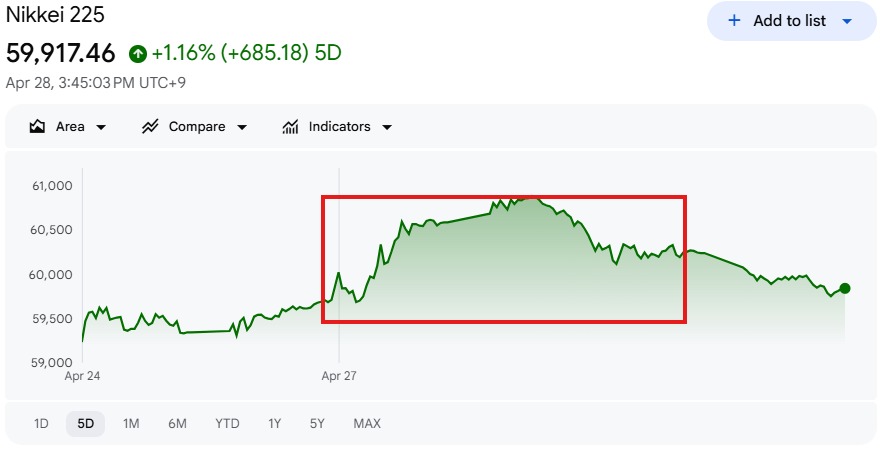Switch to the 1M time range

[x=131, y=424]
